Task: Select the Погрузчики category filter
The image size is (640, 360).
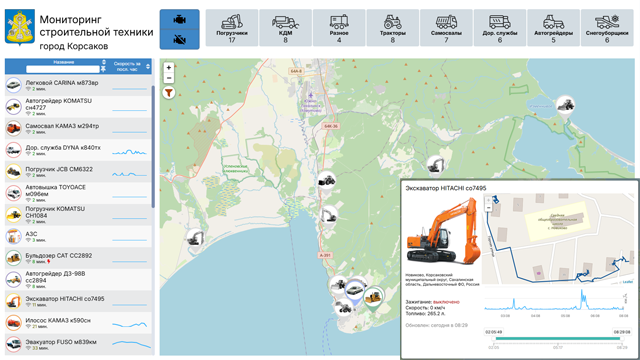Action: [x=232, y=28]
